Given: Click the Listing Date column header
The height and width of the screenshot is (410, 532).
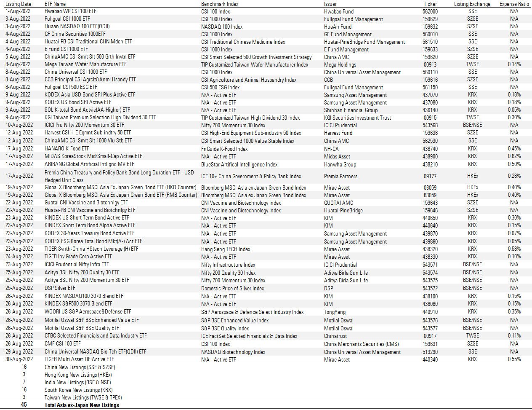Looking at the screenshot, I should click(18, 4).
